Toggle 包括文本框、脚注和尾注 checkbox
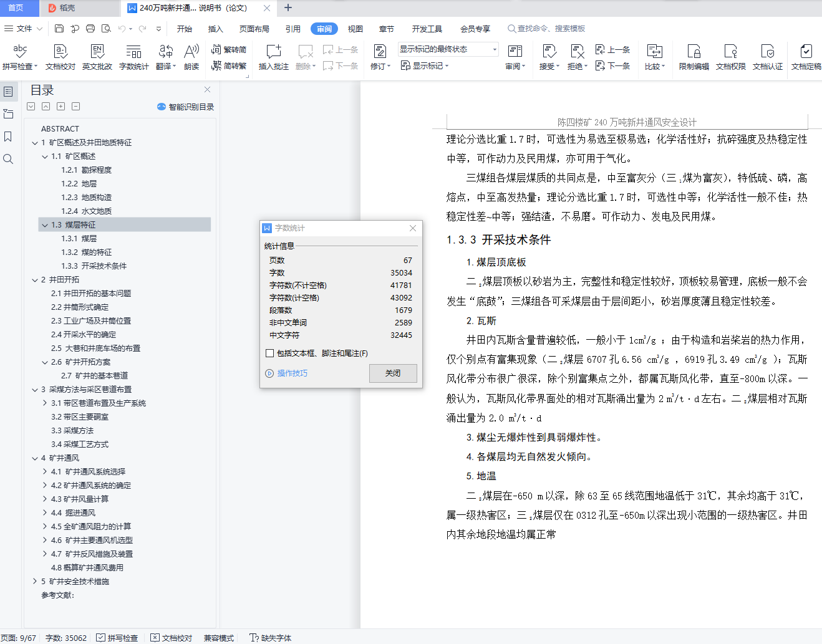Screen dimensions: 822x644 click(269, 353)
